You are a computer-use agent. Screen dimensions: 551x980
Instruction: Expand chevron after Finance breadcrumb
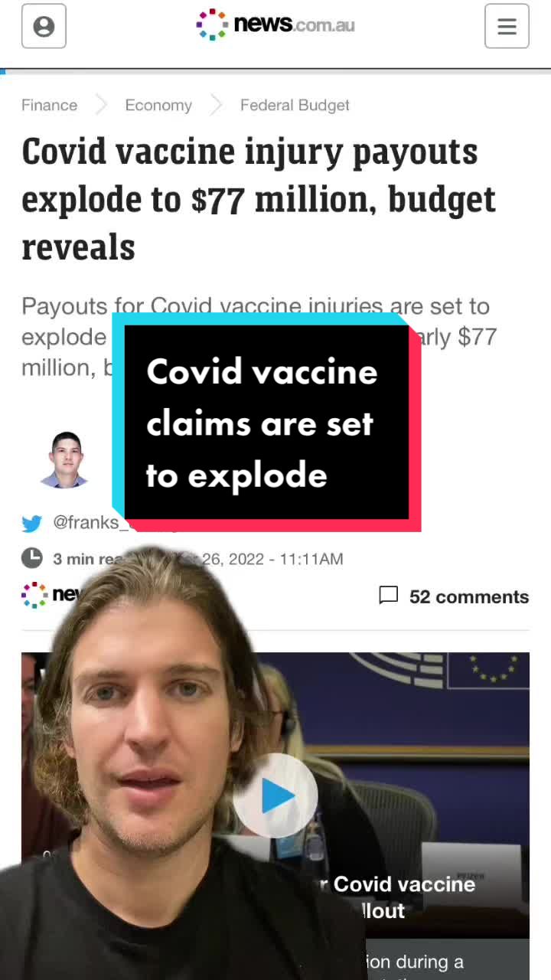(101, 106)
